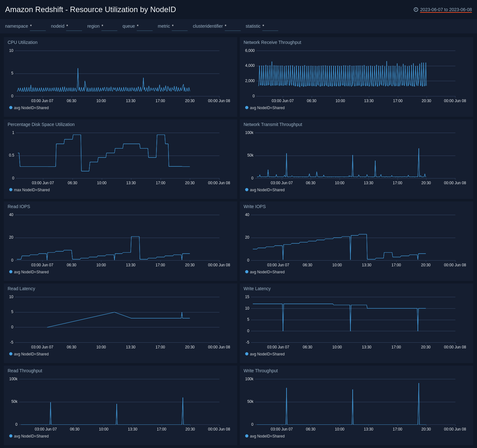Toggle avg NodeID=Shared legend under CPU Utilization

pyautogui.click(x=29, y=108)
